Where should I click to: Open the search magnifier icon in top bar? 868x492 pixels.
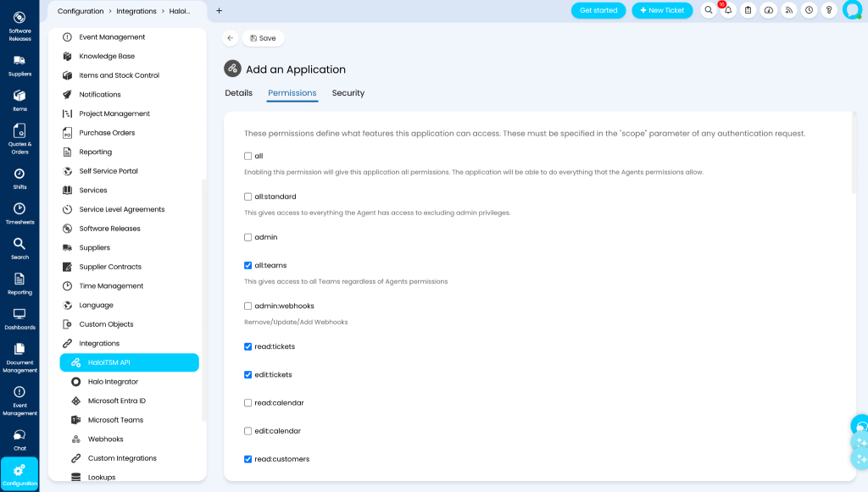tap(708, 10)
